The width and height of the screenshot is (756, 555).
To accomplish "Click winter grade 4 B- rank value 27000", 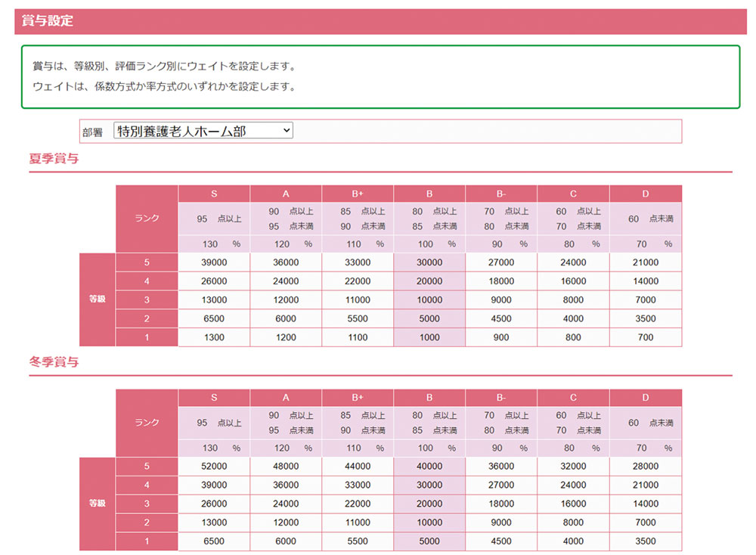I will point(501,485).
